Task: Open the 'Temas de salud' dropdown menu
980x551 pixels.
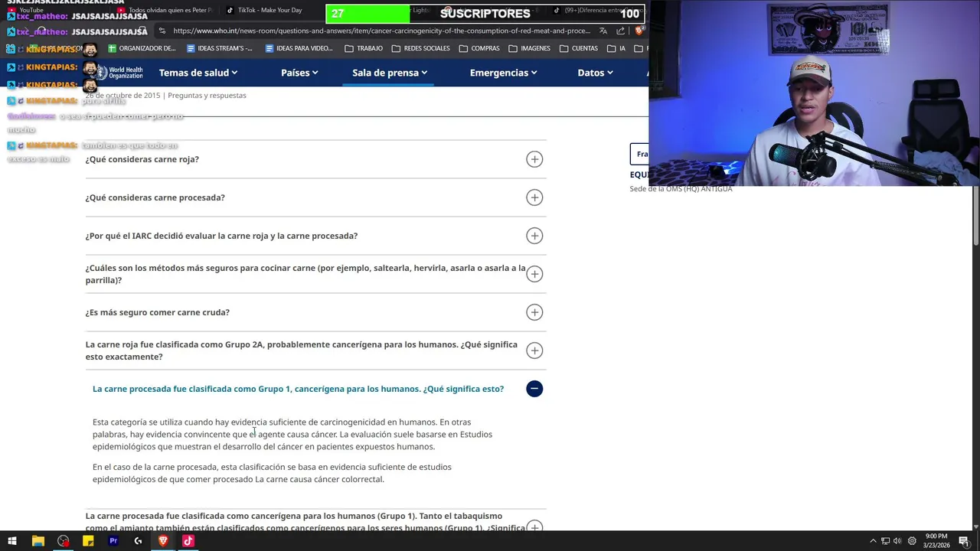Action: pyautogui.click(x=198, y=73)
